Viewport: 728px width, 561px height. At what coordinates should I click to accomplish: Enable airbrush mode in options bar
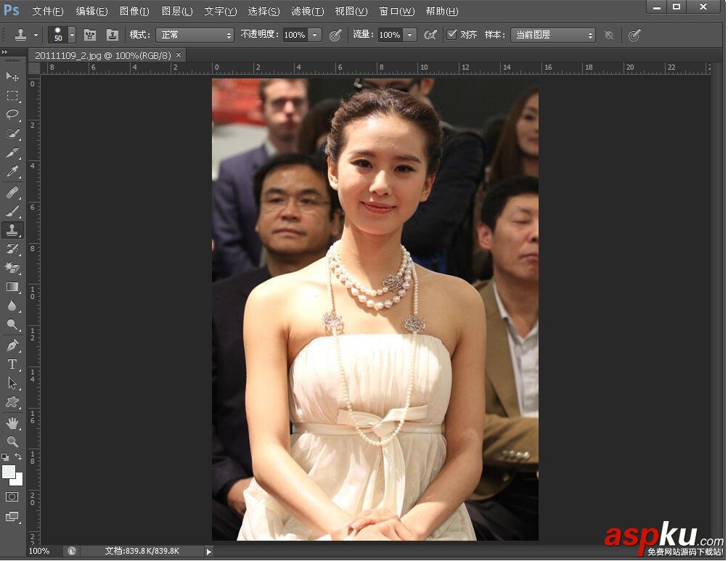tap(430, 33)
